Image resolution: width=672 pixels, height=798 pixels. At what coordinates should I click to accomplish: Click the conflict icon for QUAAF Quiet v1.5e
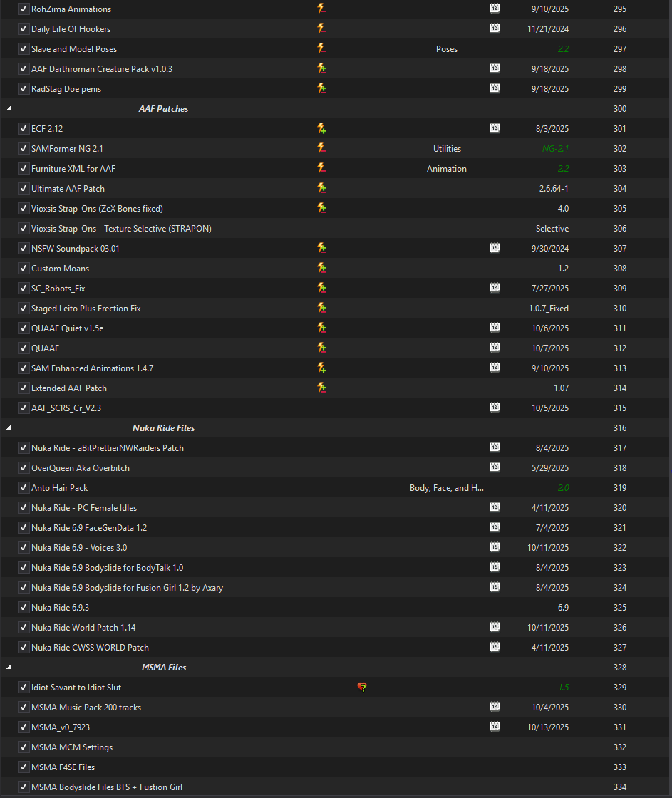321,328
